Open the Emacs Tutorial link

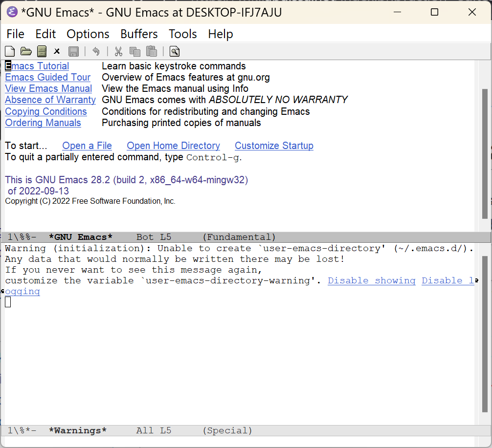[x=37, y=66]
